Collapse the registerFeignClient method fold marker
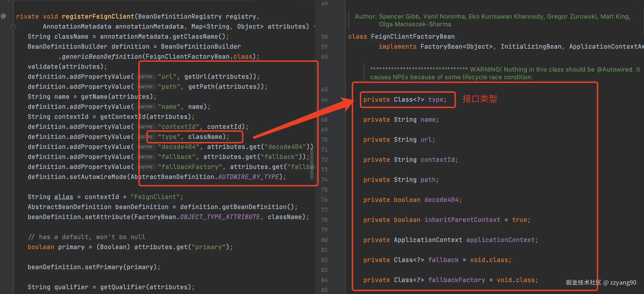 [x=13, y=27]
